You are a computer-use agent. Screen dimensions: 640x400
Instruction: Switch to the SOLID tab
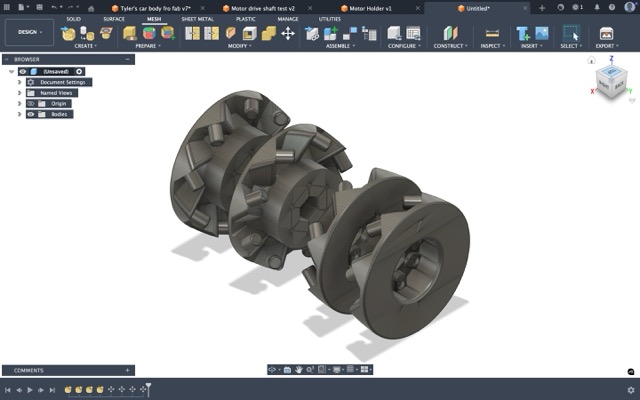click(x=73, y=19)
